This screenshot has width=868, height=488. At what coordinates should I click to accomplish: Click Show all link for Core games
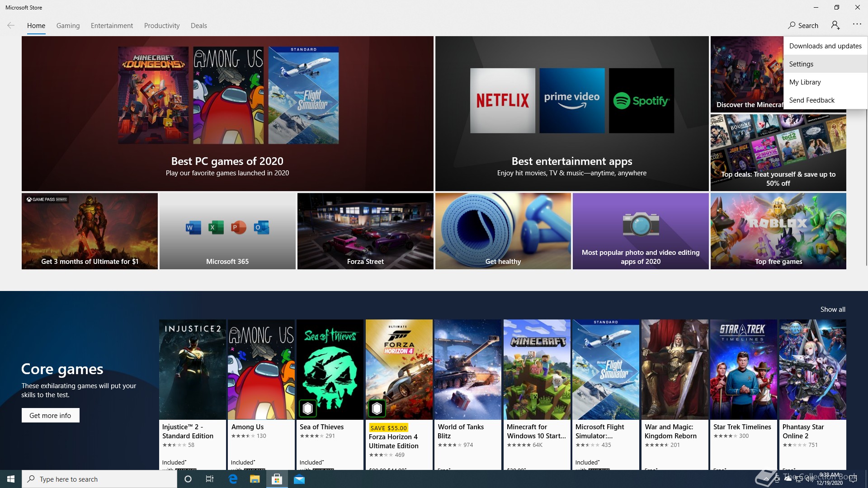point(832,309)
